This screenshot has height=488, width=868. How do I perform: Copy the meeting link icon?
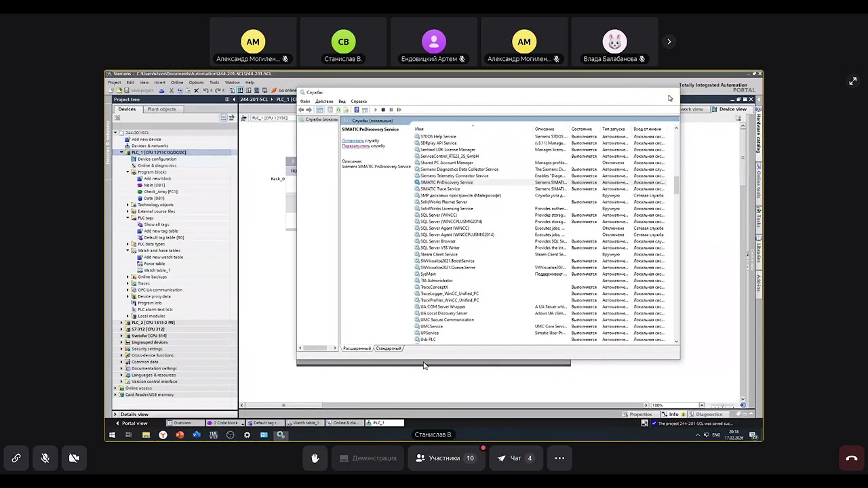coord(16,458)
